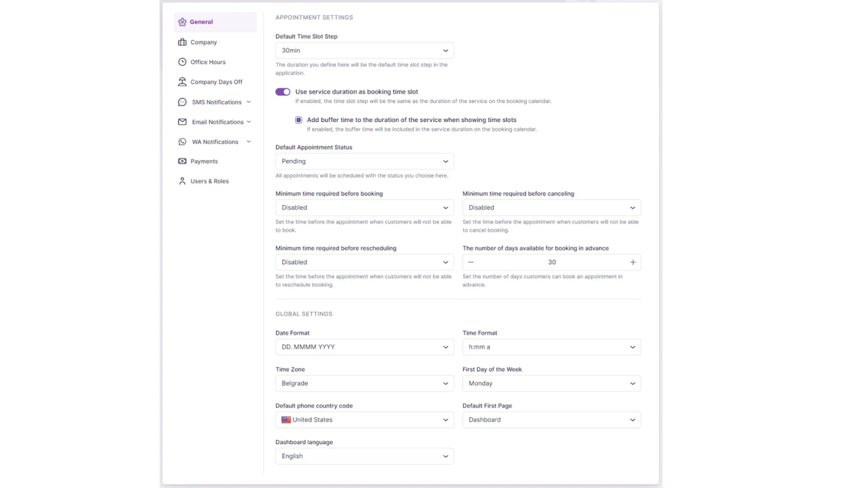Click the Company briefcase icon
The image size is (868, 488).
click(x=182, y=42)
